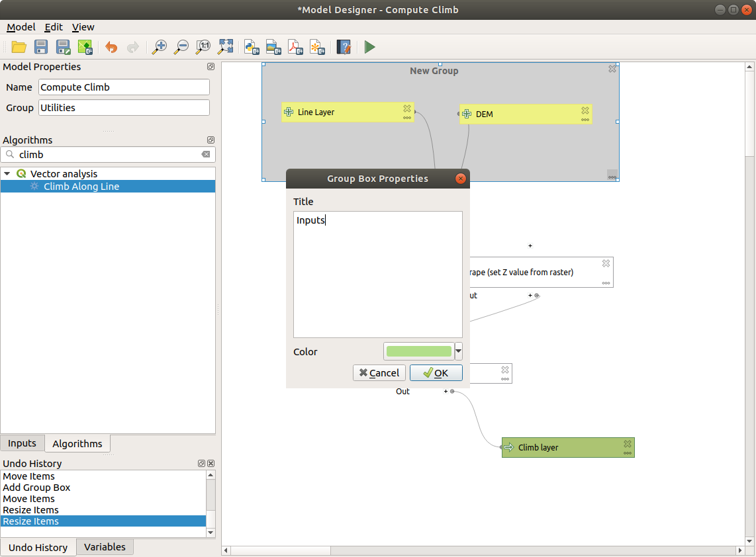Cancel the Group Box Properties dialog
This screenshot has height=557, width=756.
[x=379, y=373]
